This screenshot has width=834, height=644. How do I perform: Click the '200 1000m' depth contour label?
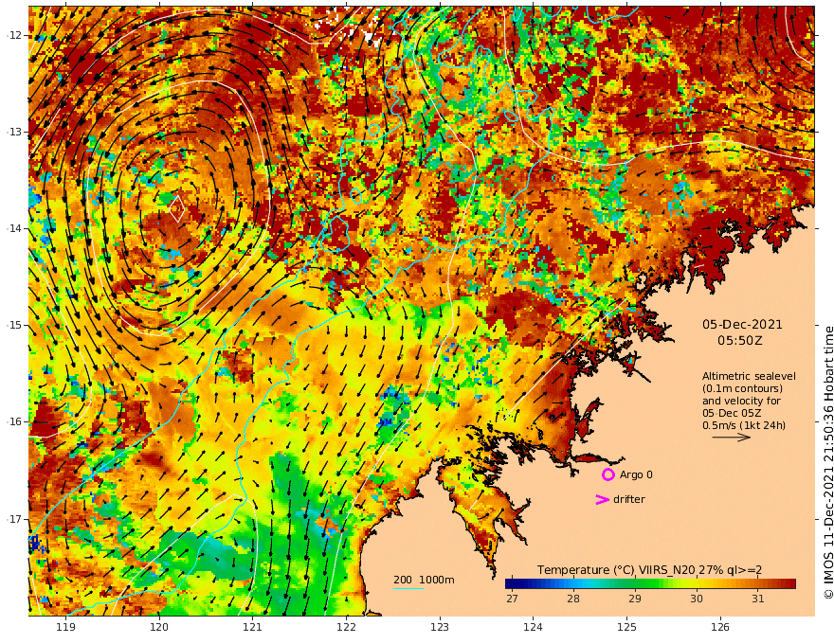[x=424, y=580]
